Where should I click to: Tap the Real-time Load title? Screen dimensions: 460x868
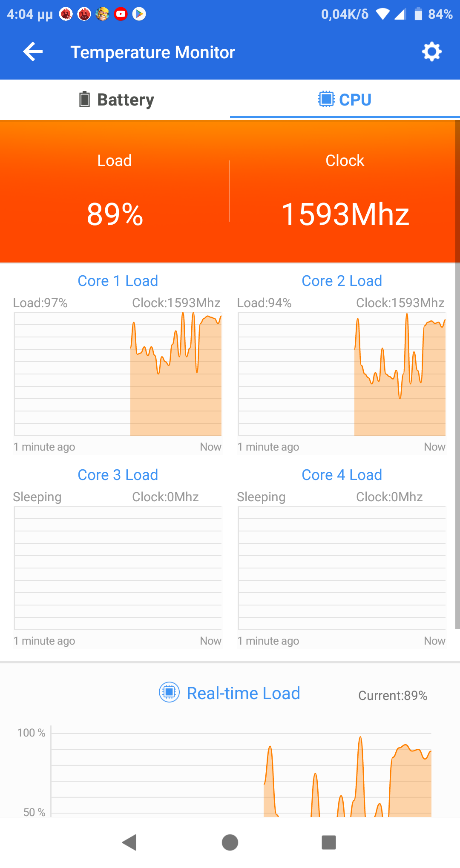243,693
